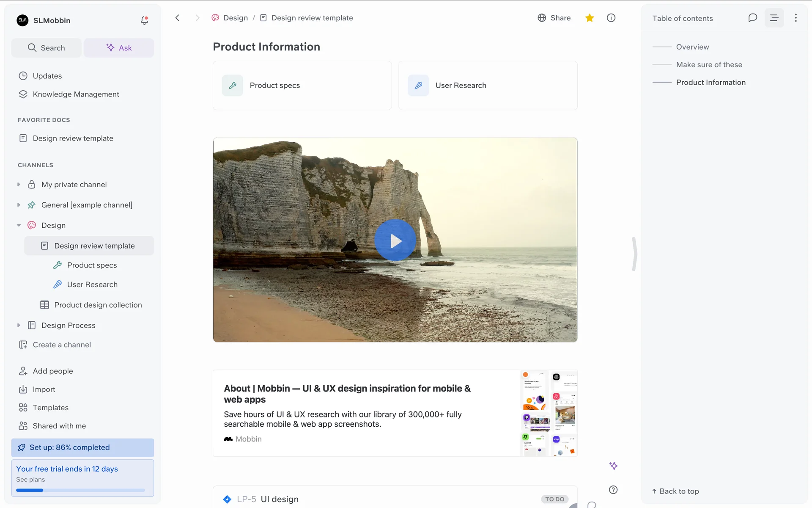Screen dimensions: 812x508
Task: Collapse right panel with the side handle
Action: [634, 254]
